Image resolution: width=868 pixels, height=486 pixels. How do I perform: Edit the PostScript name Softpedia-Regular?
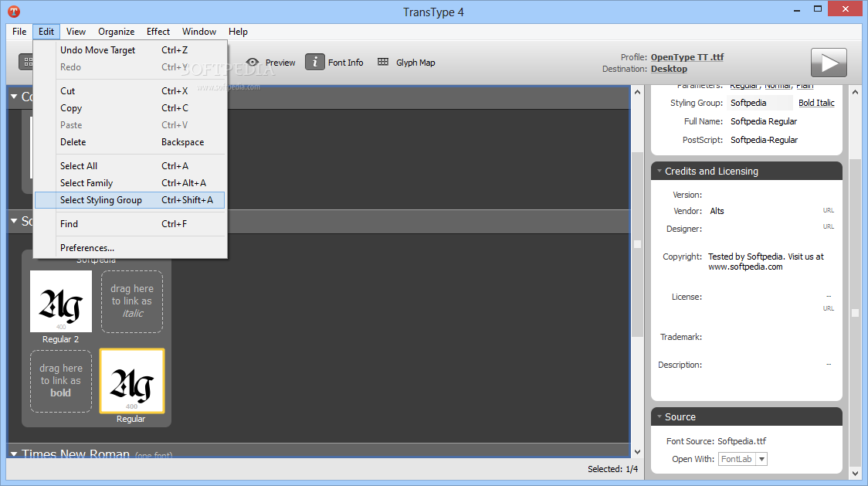click(x=764, y=140)
